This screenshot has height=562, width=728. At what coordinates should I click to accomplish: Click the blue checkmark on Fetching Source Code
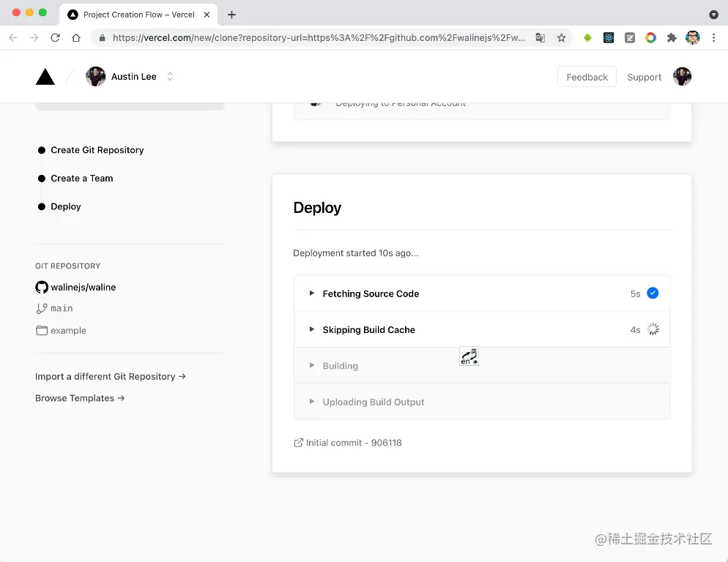(653, 293)
